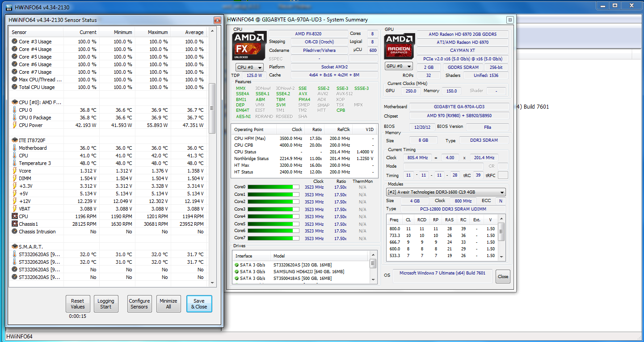
Task: Click the CPU HFM (Max) operating point row
Action: coord(303,139)
